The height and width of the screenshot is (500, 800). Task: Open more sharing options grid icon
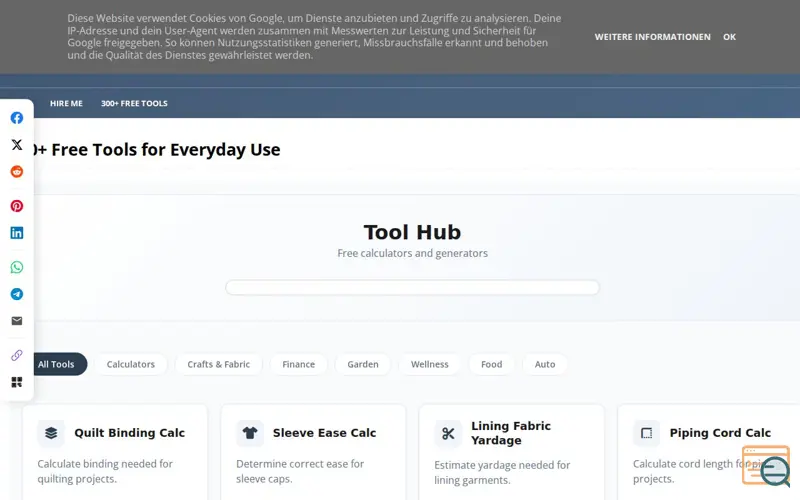17,382
